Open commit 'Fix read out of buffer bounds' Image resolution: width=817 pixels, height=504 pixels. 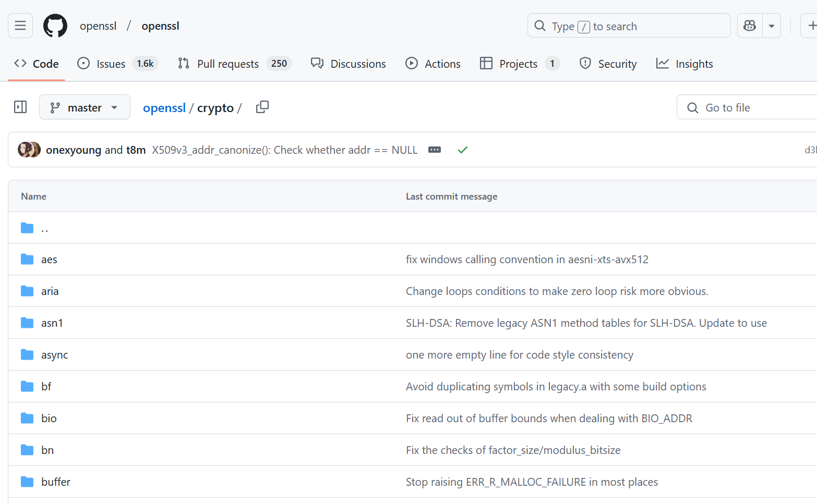pos(549,419)
